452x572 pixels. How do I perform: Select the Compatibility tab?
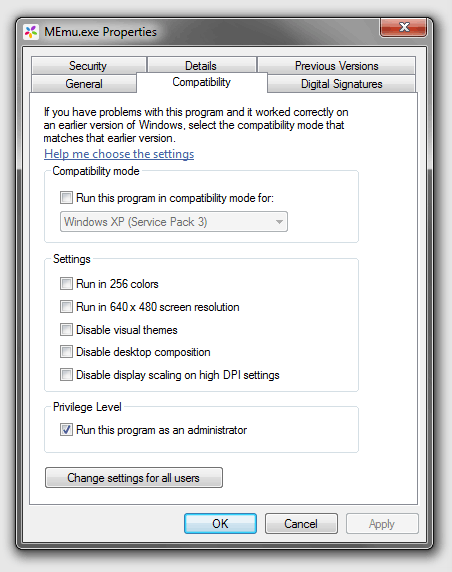pos(202,82)
